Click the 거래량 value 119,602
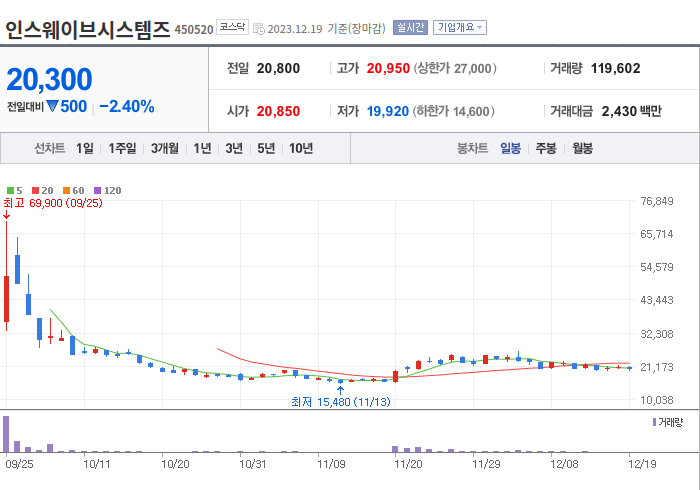Image resolution: width=700 pixels, height=490 pixels. click(x=616, y=68)
